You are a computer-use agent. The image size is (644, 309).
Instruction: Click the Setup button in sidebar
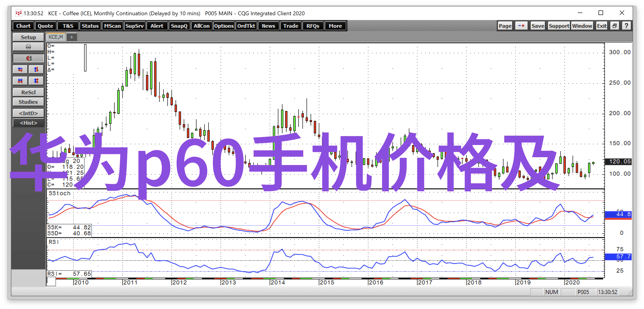[28, 37]
